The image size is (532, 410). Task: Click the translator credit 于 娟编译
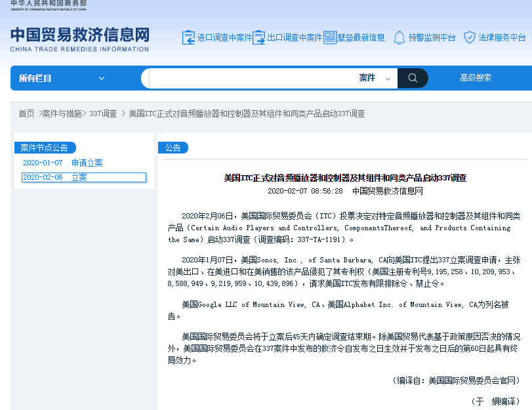495,401
